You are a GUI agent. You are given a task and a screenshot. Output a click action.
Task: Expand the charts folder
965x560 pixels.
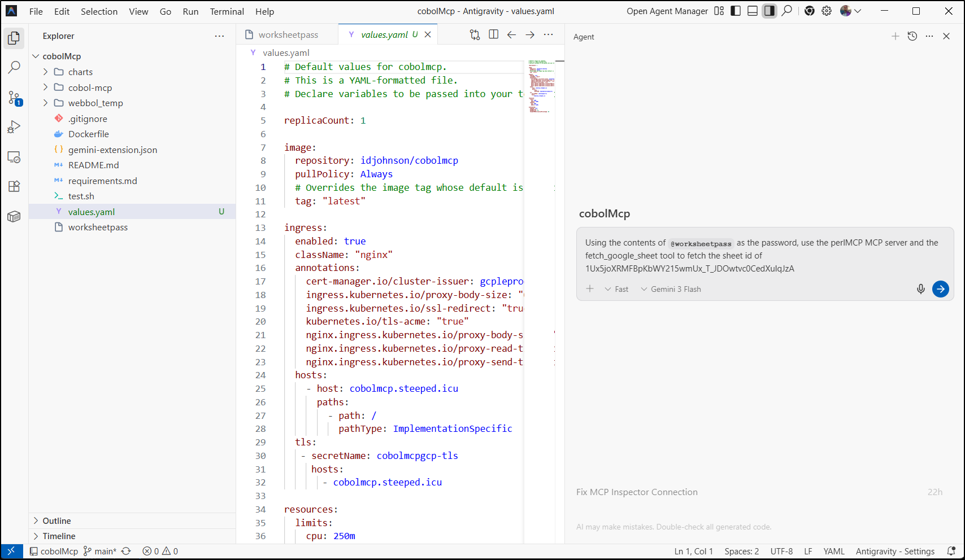80,72
